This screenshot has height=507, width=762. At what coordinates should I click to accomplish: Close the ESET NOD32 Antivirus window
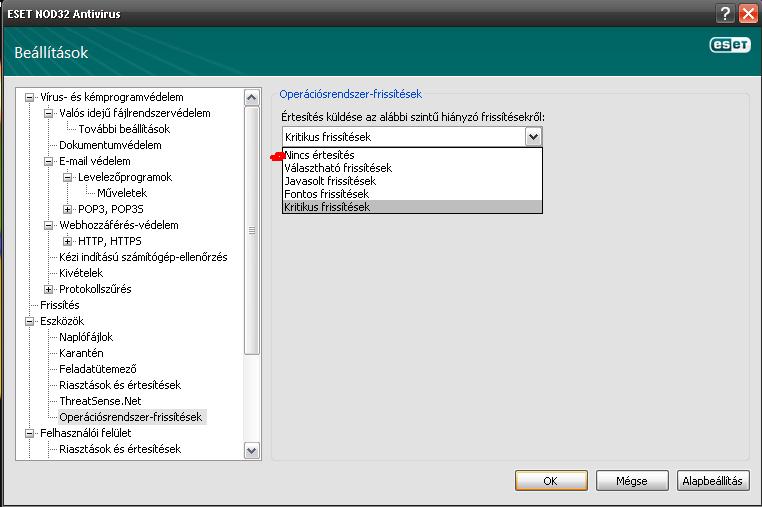tap(748, 14)
